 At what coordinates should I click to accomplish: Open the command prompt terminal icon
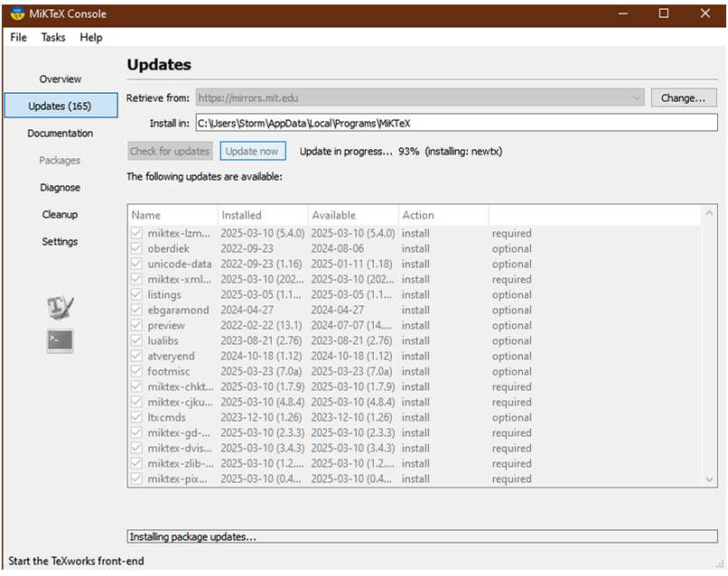tap(60, 340)
